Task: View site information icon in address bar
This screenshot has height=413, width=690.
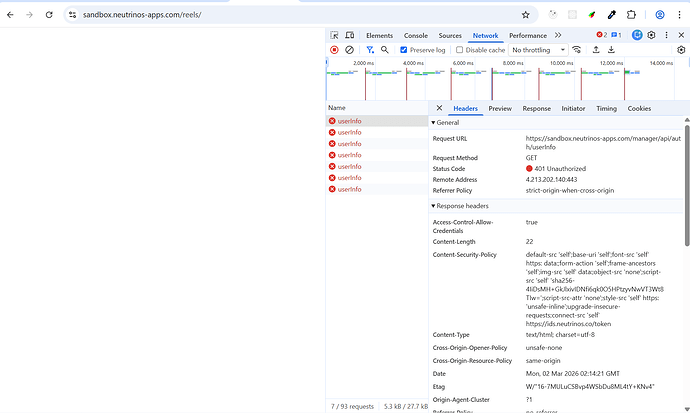Action: [73, 15]
